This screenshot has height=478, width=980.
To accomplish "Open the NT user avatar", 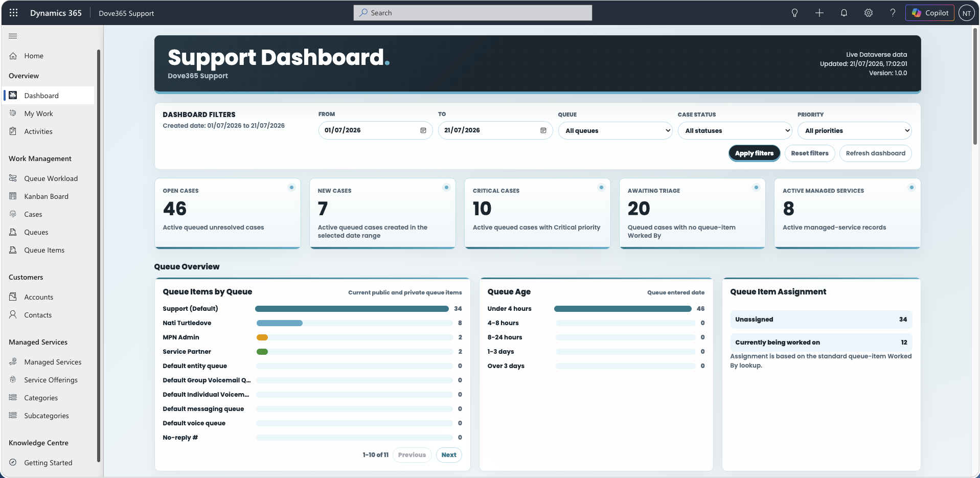I will click(966, 13).
